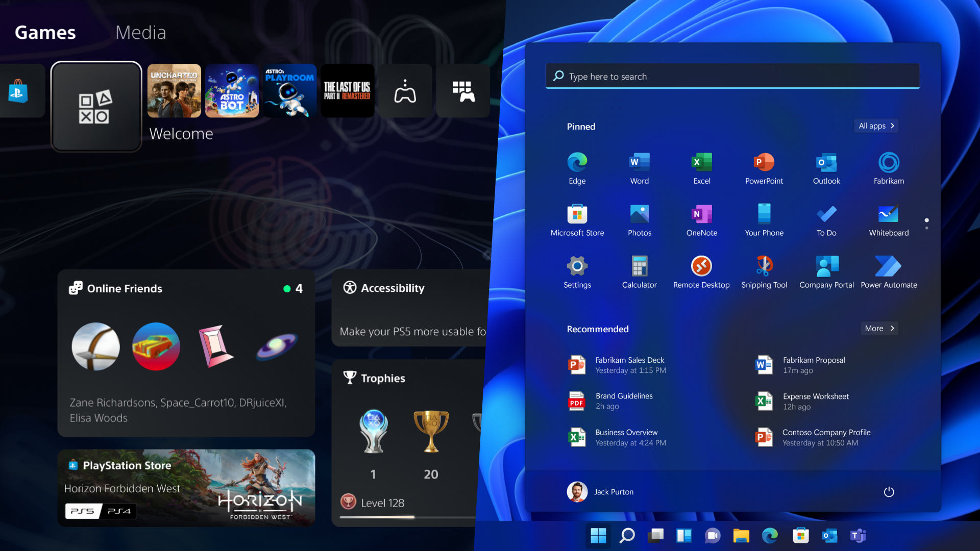
Task: Open Microsoft Store pinned app
Action: pos(577,220)
